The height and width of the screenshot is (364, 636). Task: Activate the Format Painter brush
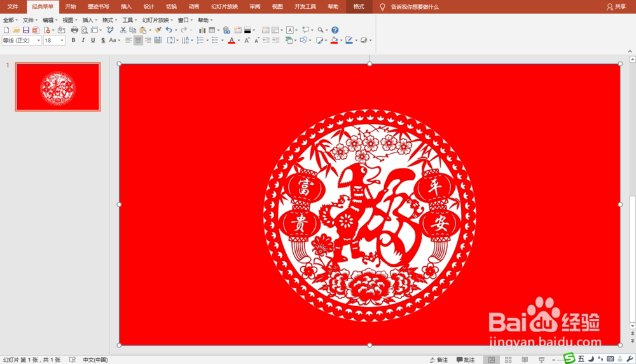[158, 30]
